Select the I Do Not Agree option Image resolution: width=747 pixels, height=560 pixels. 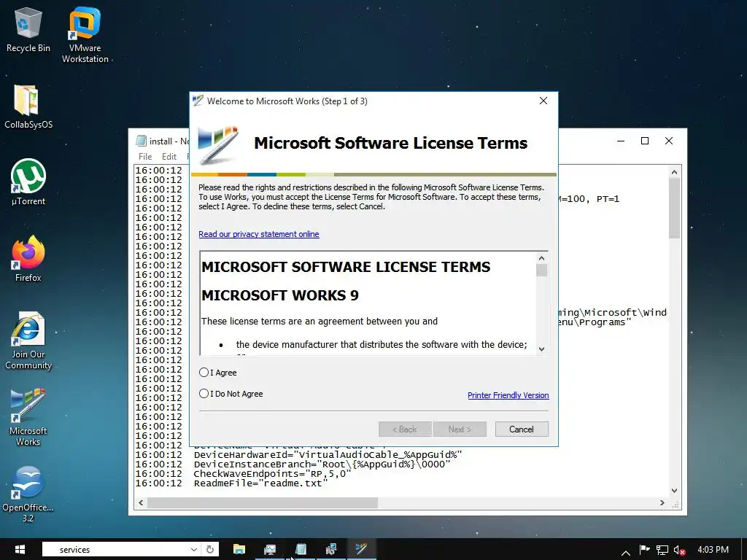click(x=204, y=394)
